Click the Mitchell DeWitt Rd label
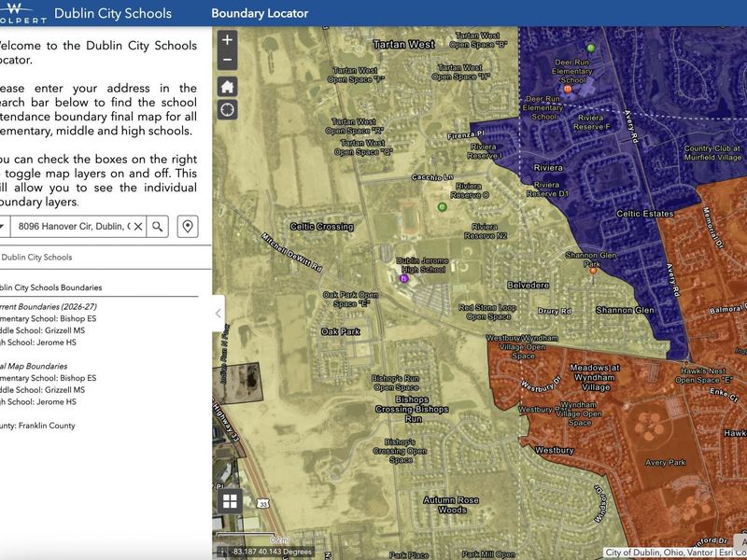The height and width of the screenshot is (560, 747). [x=292, y=252]
